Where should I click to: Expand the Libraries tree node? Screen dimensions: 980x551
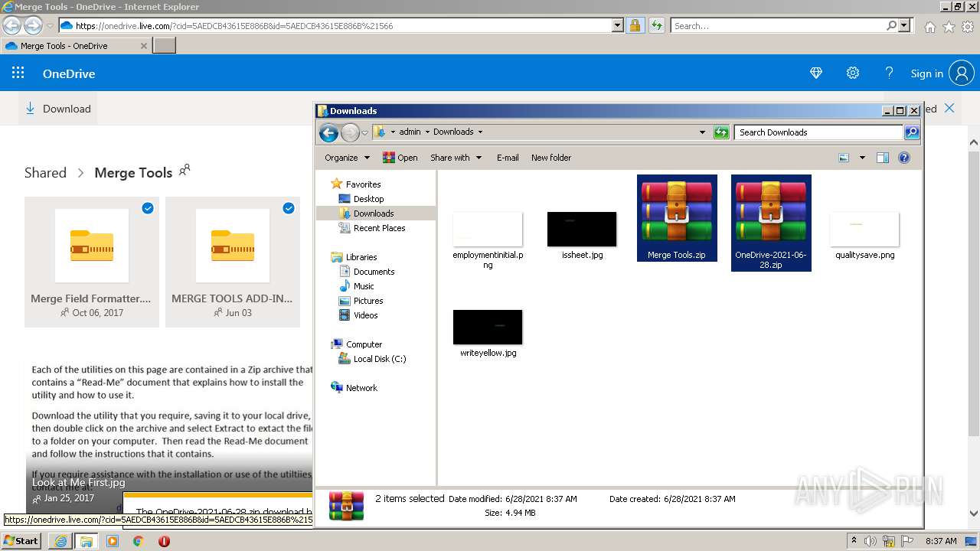pos(361,257)
